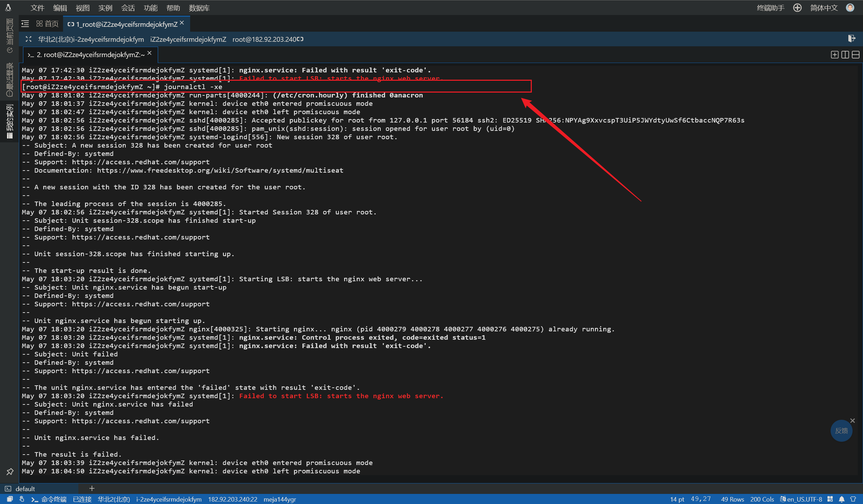Click the 200 Cols status indicator
This screenshot has height=504, width=863.
click(762, 499)
